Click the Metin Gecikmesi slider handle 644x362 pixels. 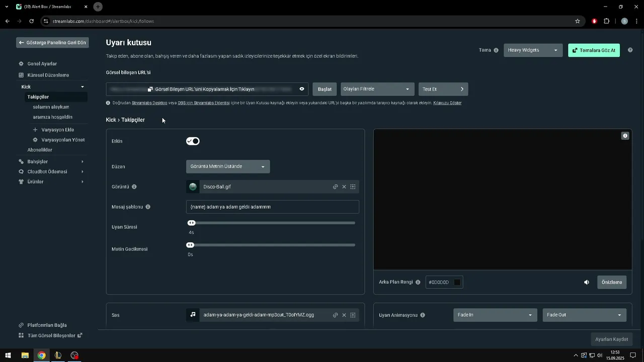pos(190,245)
